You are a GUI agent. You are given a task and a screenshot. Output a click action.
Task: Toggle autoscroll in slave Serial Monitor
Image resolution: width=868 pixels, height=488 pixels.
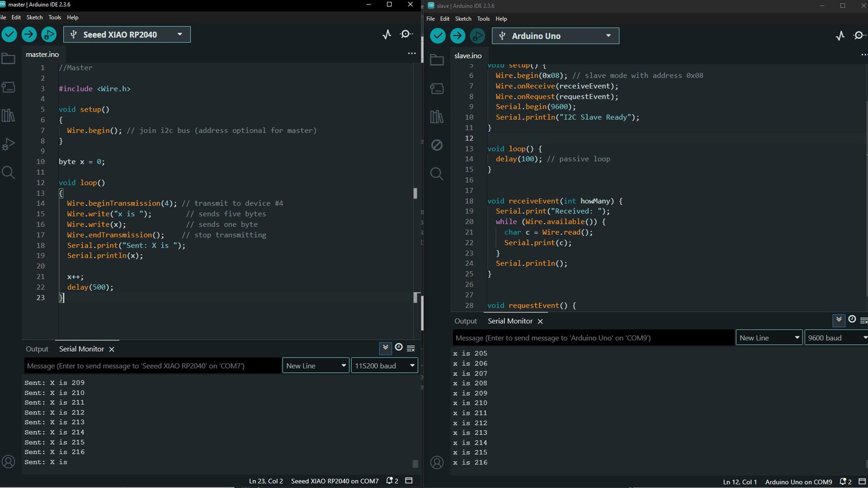click(x=839, y=320)
